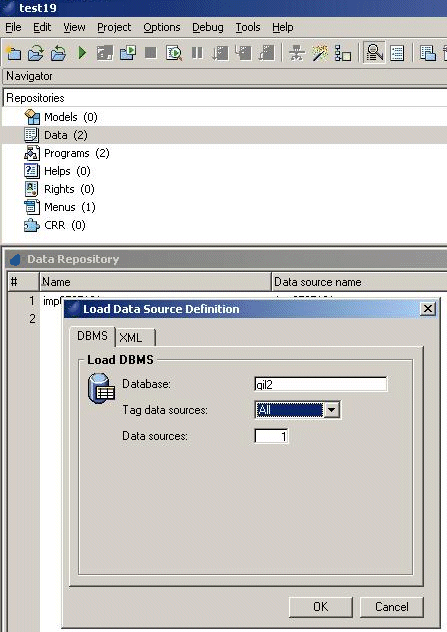Click the OK button
The height and width of the screenshot is (632, 447).
coord(321,607)
